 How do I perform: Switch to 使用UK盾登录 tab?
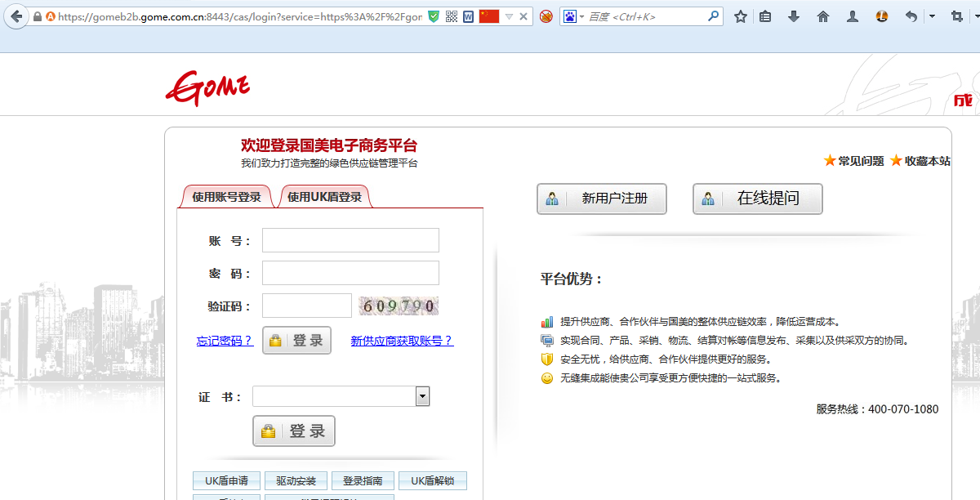(324, 197)
